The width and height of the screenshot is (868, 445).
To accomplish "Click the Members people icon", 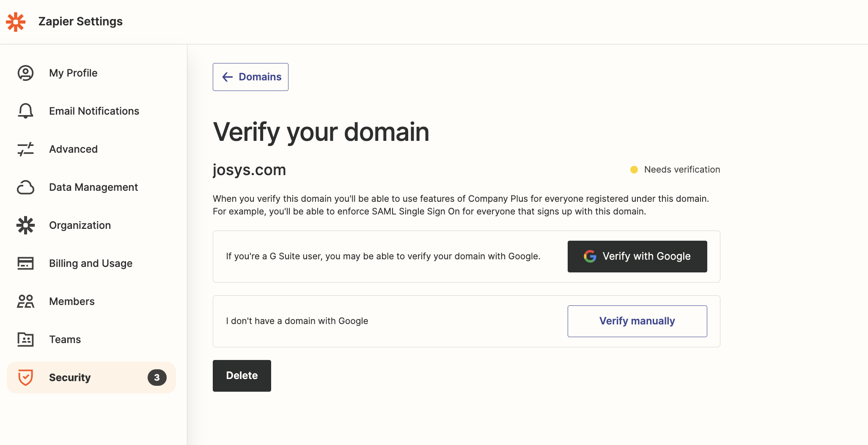I will tap(25, 302).
